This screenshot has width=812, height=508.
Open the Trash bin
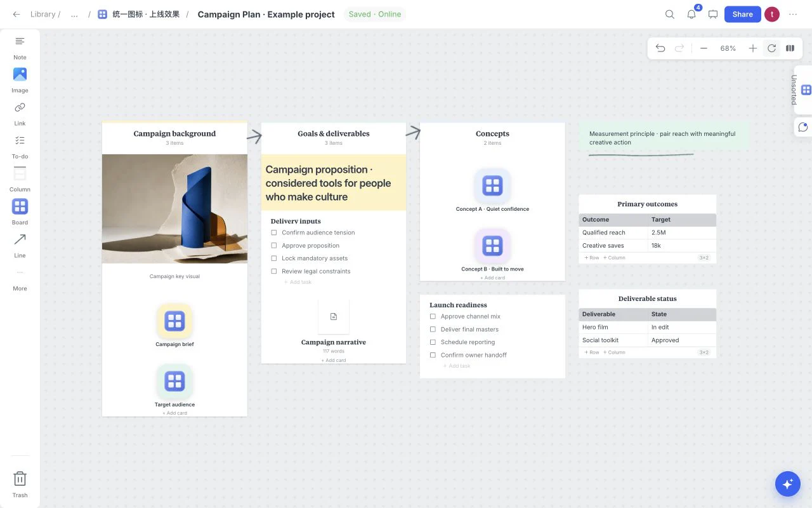[x=20, y=484]
